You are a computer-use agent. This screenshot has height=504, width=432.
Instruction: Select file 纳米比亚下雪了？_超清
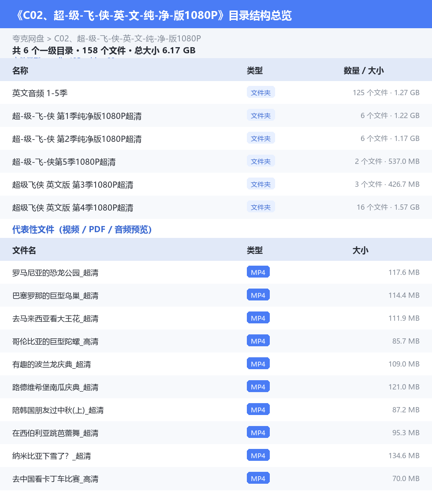(x=216, y=456)
